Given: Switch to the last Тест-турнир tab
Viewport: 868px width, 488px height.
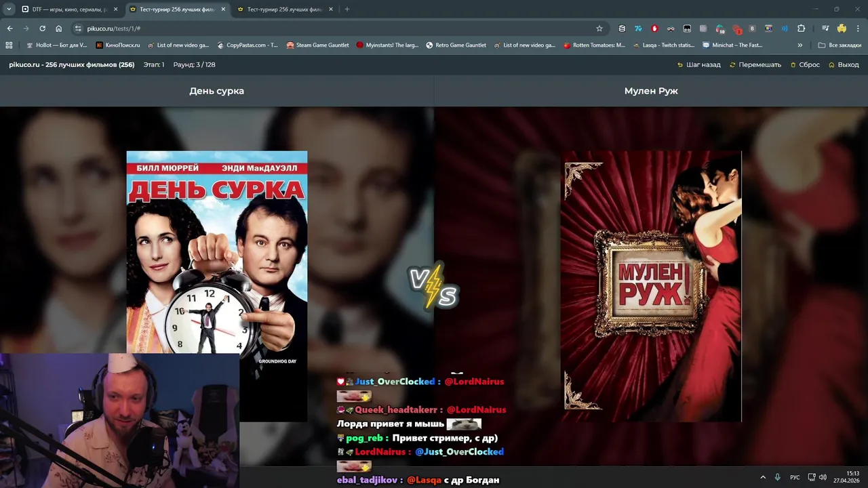Looking at the screenshot, I should coord(283,9).
